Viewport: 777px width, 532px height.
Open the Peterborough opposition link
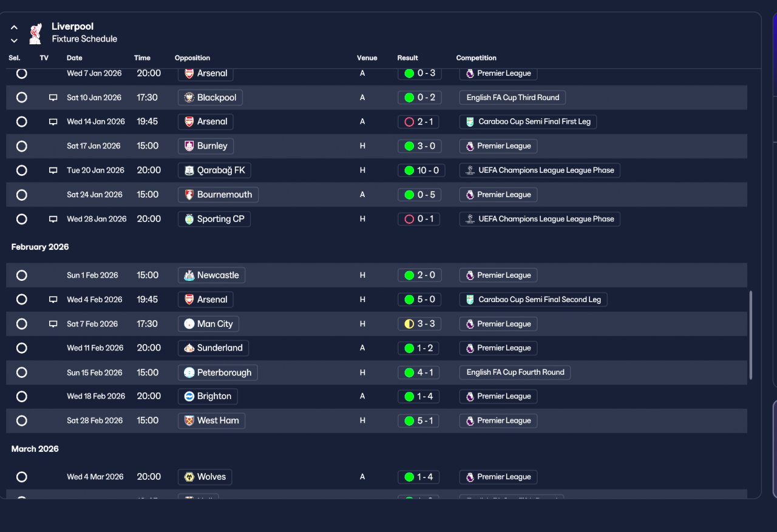click(217, 372)
